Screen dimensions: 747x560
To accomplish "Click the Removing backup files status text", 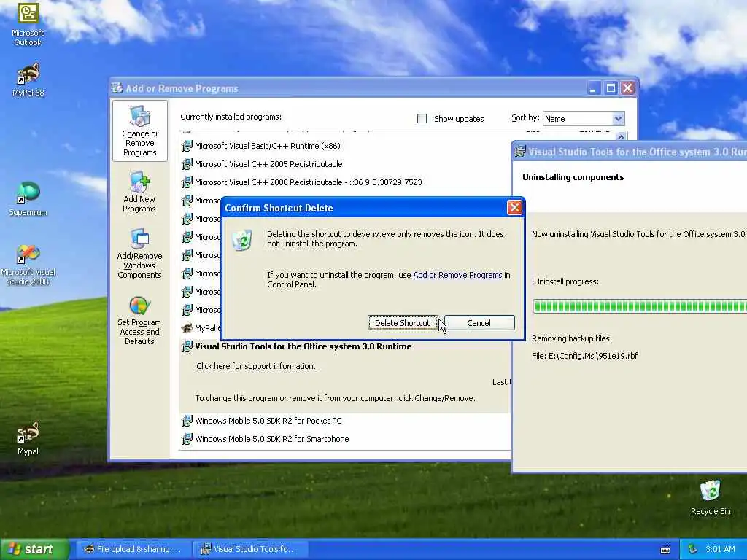I will coord(570,338).
